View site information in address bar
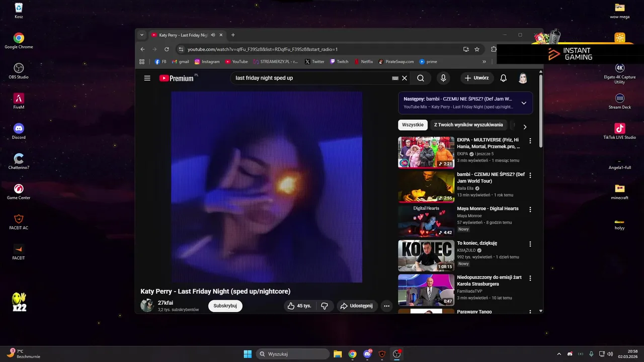The image size is (644, 362). tap(181, 49)
